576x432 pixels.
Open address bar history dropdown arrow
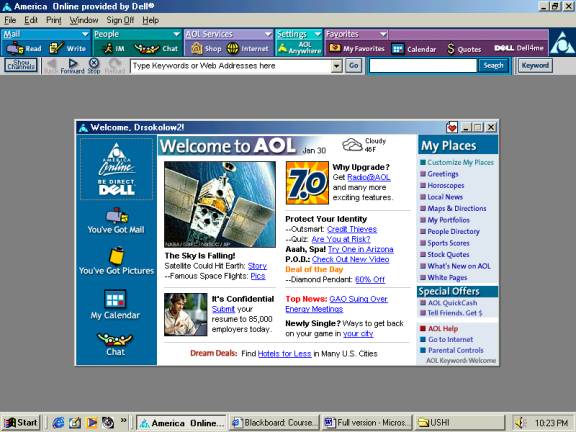point(336,66)
